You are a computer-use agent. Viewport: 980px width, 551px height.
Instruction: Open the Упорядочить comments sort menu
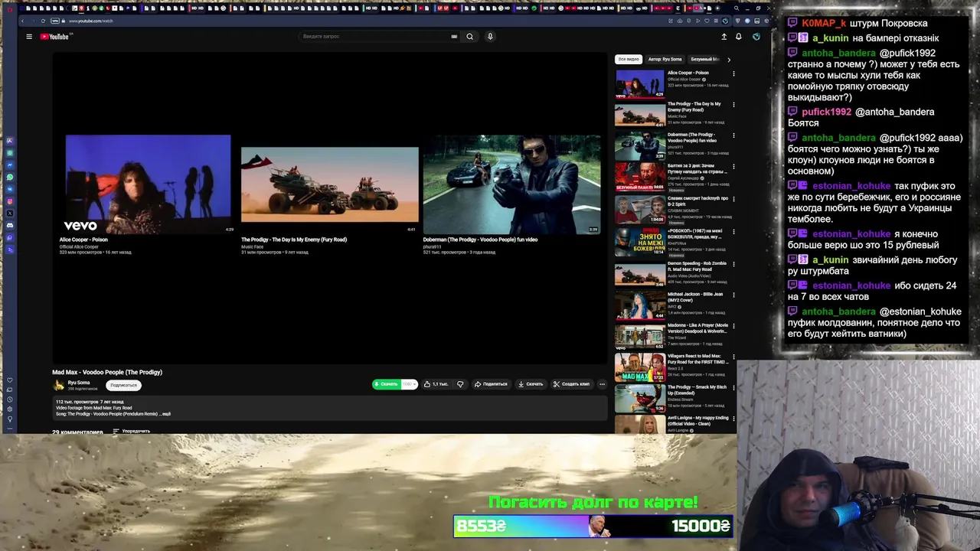[132, 432]
